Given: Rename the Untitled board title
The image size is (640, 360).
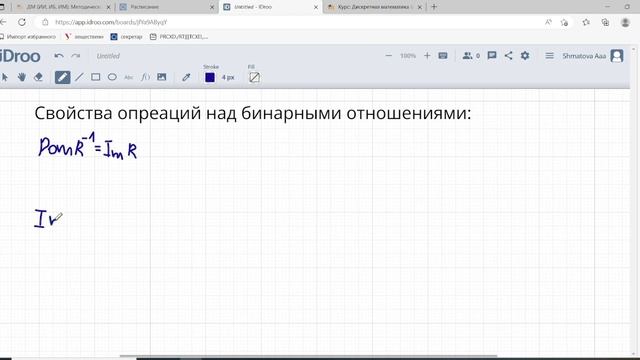Looking at the screenshot, I should (108, 56).
